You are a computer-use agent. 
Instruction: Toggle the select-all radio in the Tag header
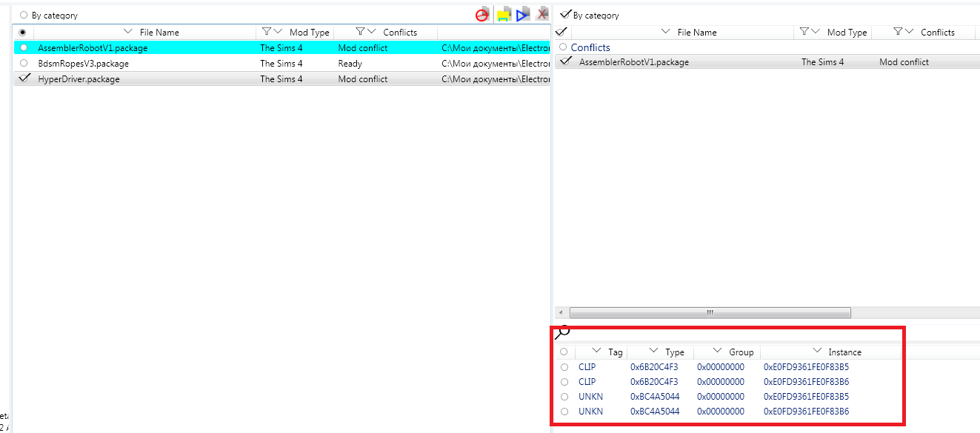(564, 352)
